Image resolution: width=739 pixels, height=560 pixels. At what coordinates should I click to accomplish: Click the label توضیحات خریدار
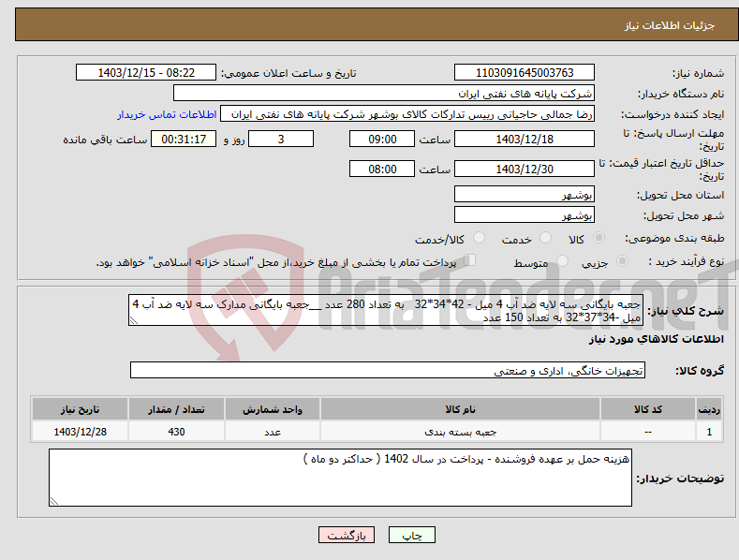[680, 479]
